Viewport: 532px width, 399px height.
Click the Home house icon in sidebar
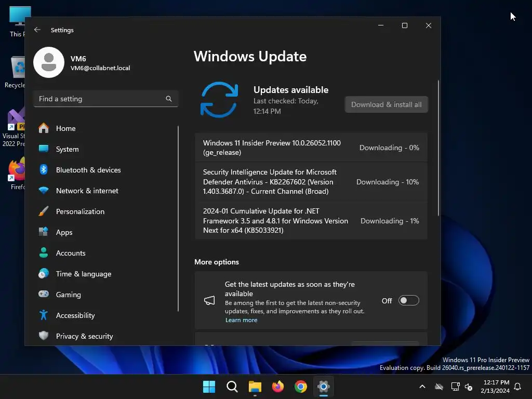point(44,128)
